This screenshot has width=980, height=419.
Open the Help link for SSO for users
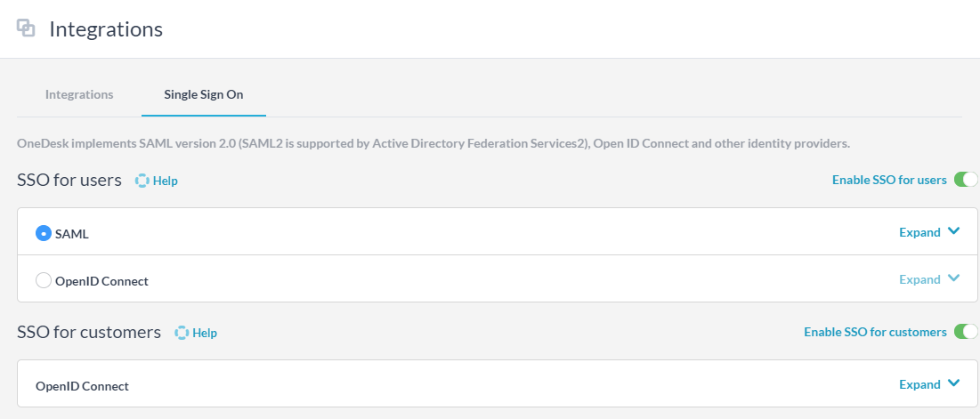pyautogui.click(x=166, y=181)
